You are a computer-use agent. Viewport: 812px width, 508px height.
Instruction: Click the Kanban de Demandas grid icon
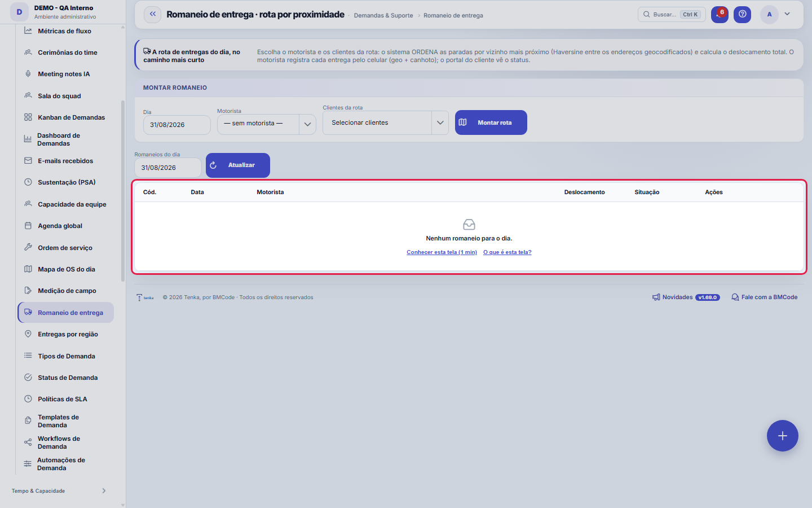pos(28,117)
